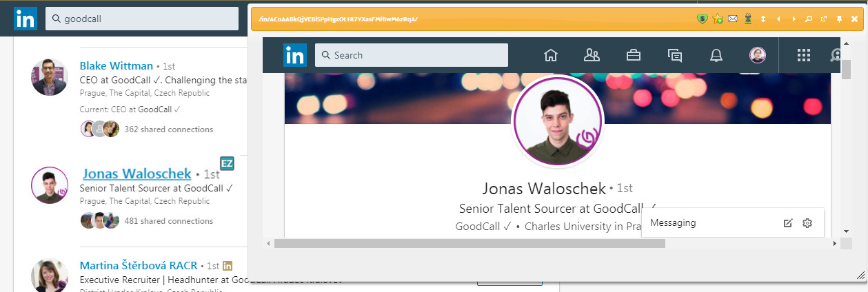Click the green dollar heart icon in the orange bar
Image resolution: width=868 pixels, height=292 pixels.
click(x=703, y=19)
